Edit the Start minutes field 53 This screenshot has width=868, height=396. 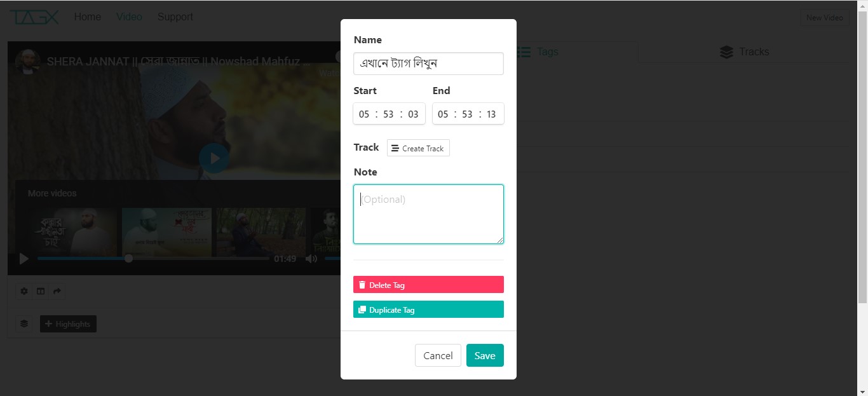click(388, 114)
